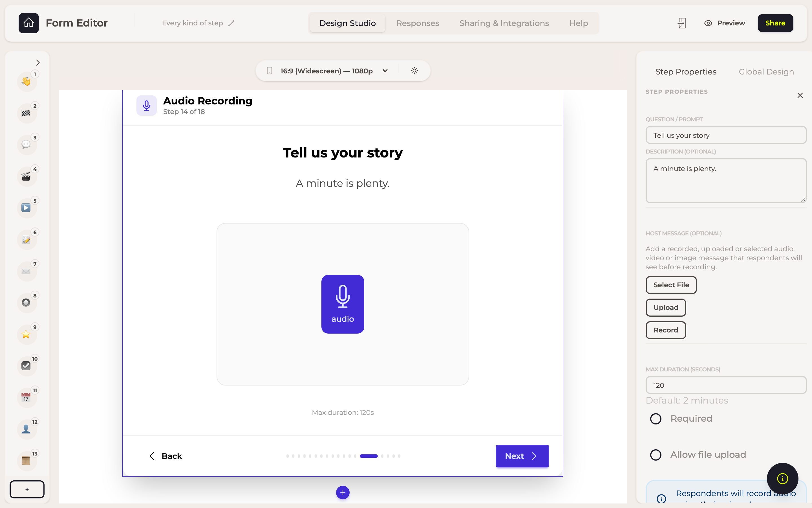Open step 6 memo pencil icon
812x508 pixels.
pyautogui.click(x=26, y=239)
